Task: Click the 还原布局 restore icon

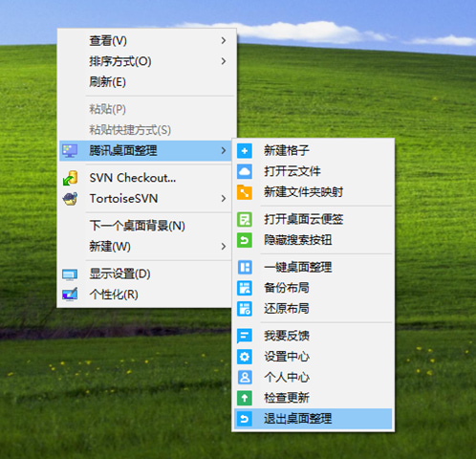Action: (245, 309)
